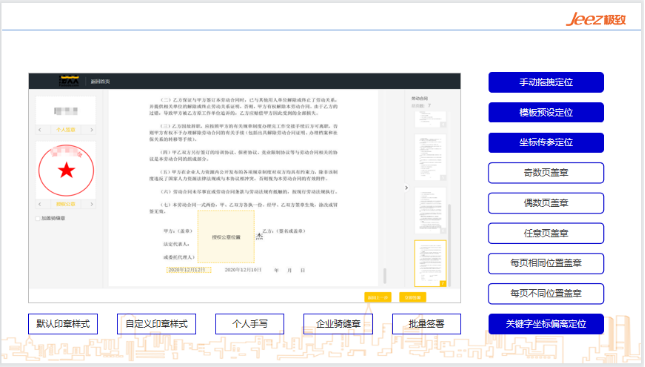Click the 任意页盖章 button

[546, 233]
